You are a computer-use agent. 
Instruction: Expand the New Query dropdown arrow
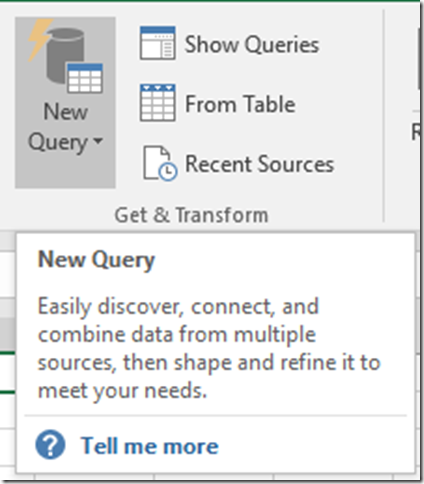click(x=98, y=141)
